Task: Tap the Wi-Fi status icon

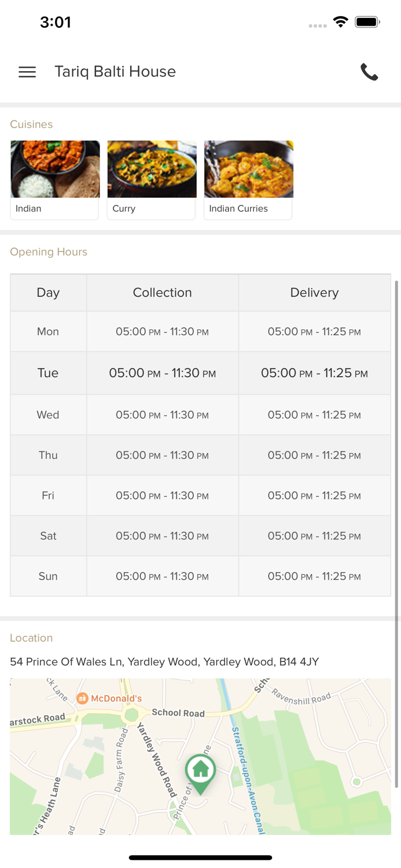Action: click(340, 23)
